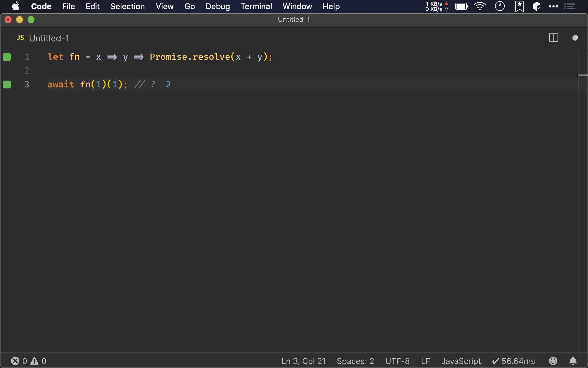The width and height of the screenshot is (588, 368).
Task: Click the unsaved changes dot icon
Action: point(575,38)
